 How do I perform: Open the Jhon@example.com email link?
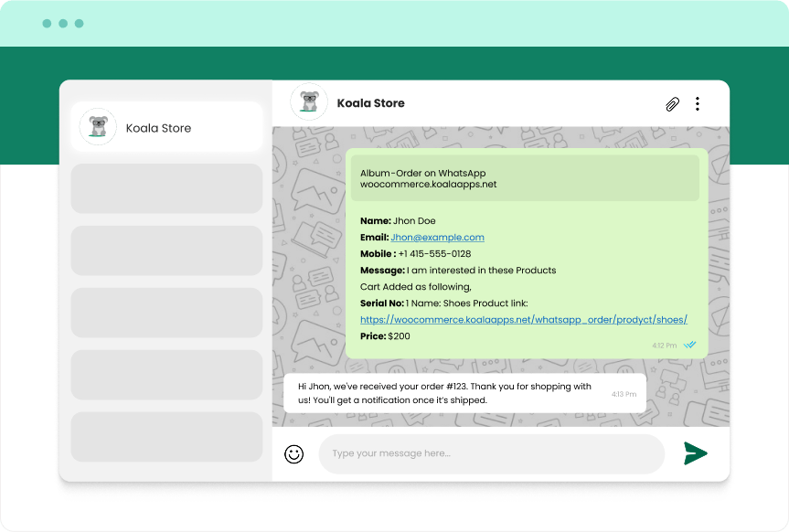[437, 238]
